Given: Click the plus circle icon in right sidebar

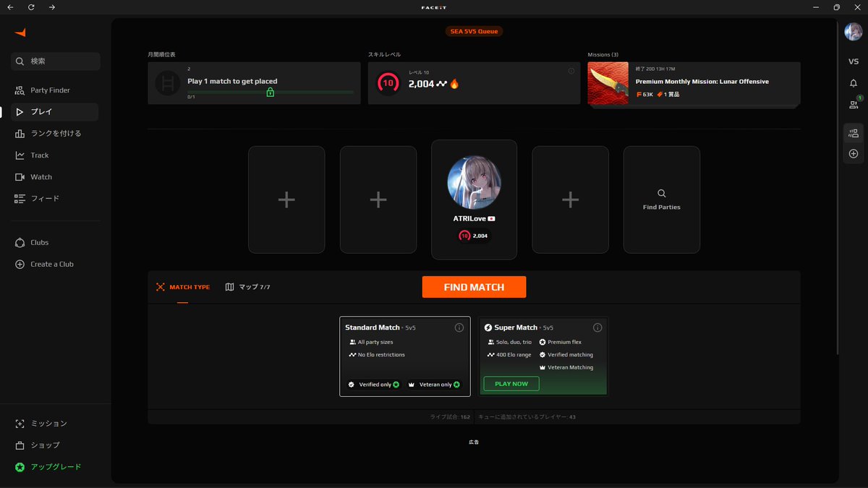Looking at the screenshot, I should [x=854, y=154].
